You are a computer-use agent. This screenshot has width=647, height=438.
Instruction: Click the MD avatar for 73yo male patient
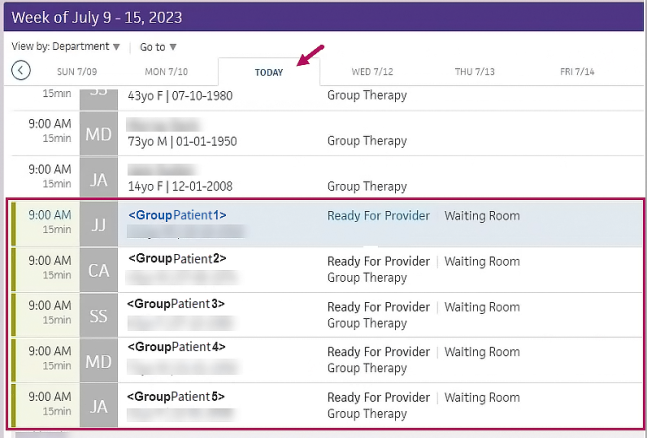pos(98,133)
